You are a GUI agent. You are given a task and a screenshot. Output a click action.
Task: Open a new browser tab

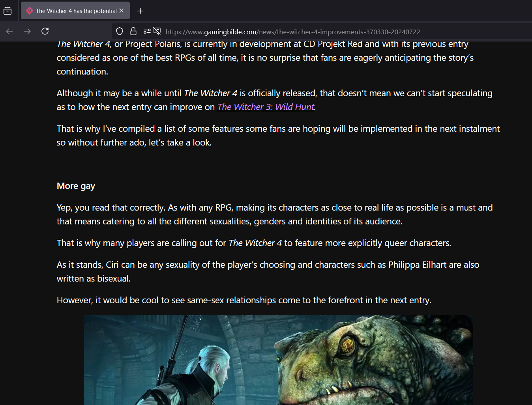tap(140, 11)
